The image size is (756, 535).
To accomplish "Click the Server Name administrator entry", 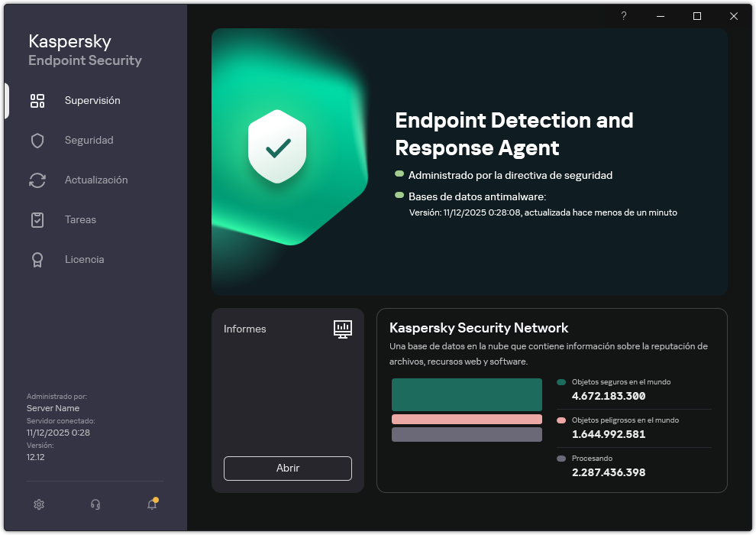I will [52, 407].
